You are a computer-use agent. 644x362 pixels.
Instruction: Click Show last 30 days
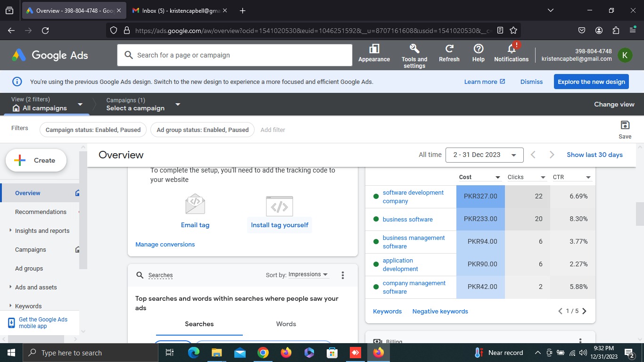[x=594, y=155]
